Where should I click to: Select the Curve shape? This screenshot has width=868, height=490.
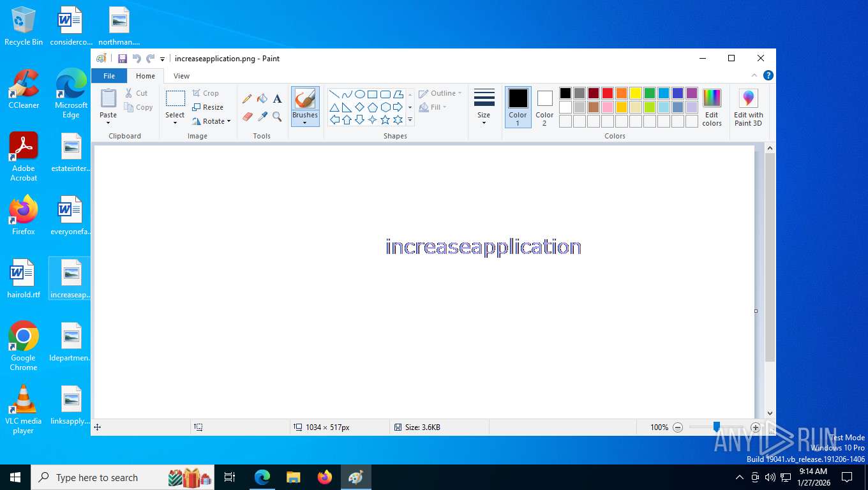[347, 94]
